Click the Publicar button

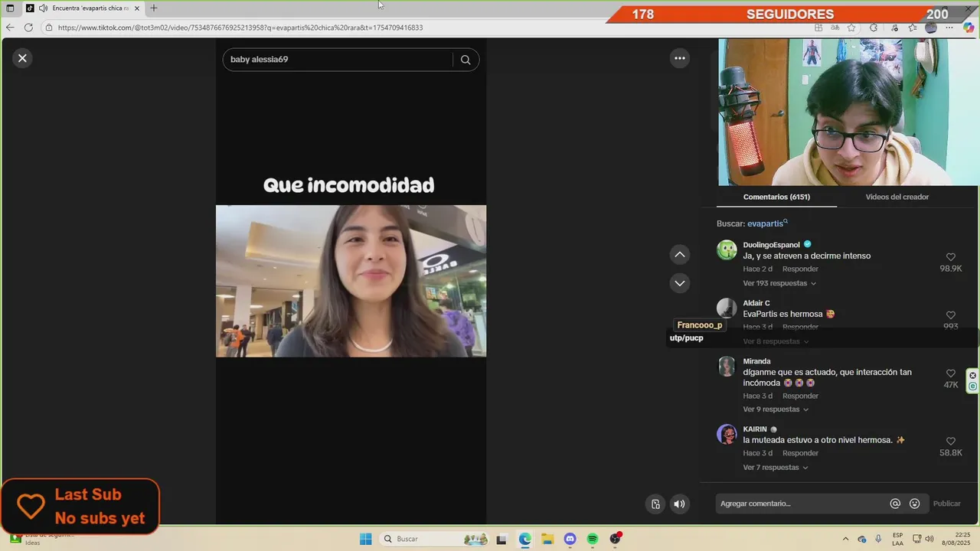[x=946, y=504]
